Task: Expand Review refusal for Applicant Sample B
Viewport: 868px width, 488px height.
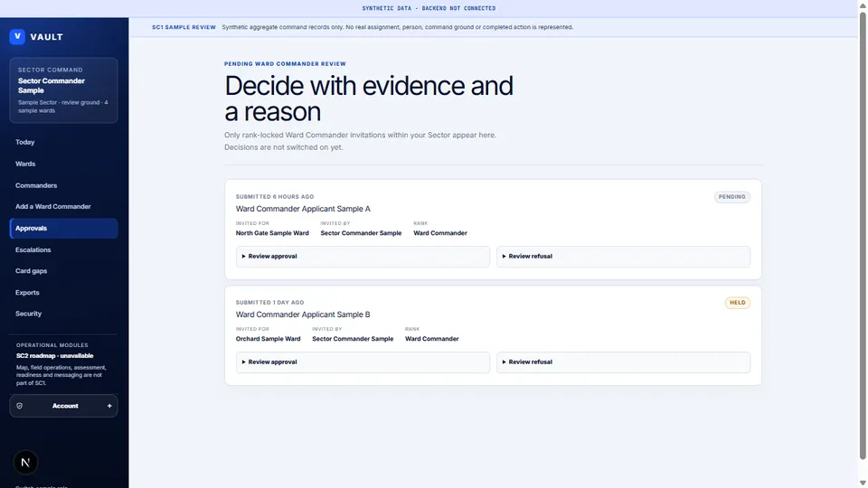Action: [623, 361]
